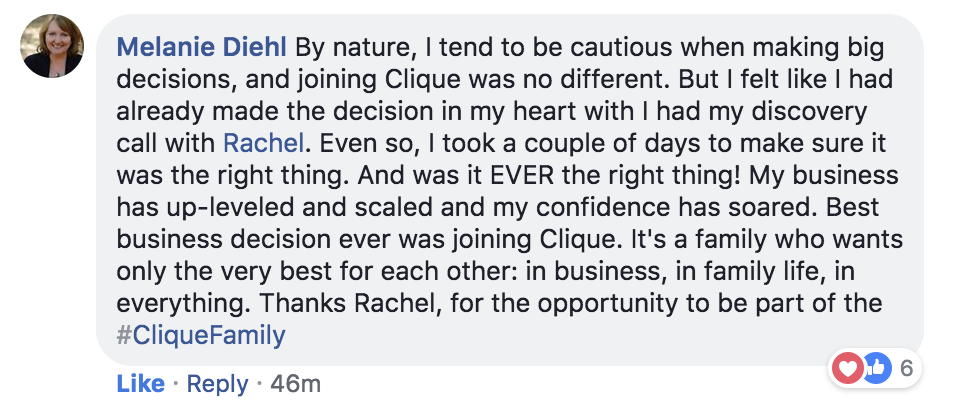Click the phrase "in family life"
This screenshot has width=970, height=410.
(x=742, y=271)
